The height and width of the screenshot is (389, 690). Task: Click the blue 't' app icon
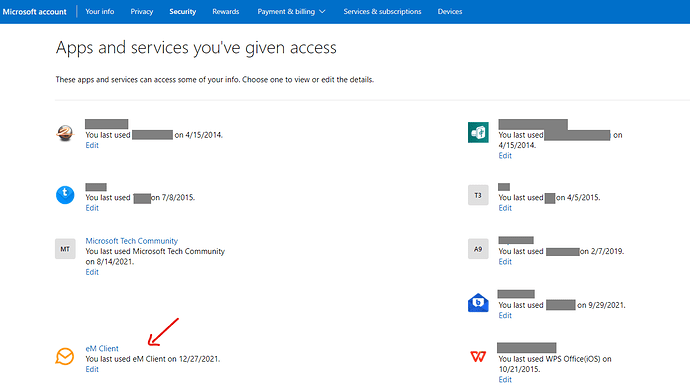65,195
